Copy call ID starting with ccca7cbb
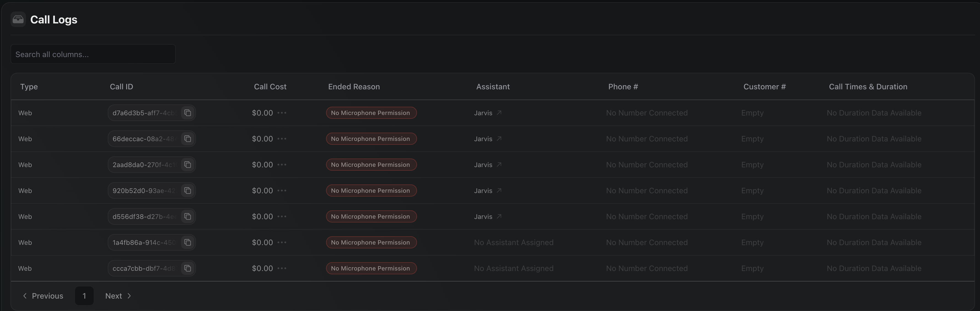This screenshot has width=980, height=311. coord(188,268)
